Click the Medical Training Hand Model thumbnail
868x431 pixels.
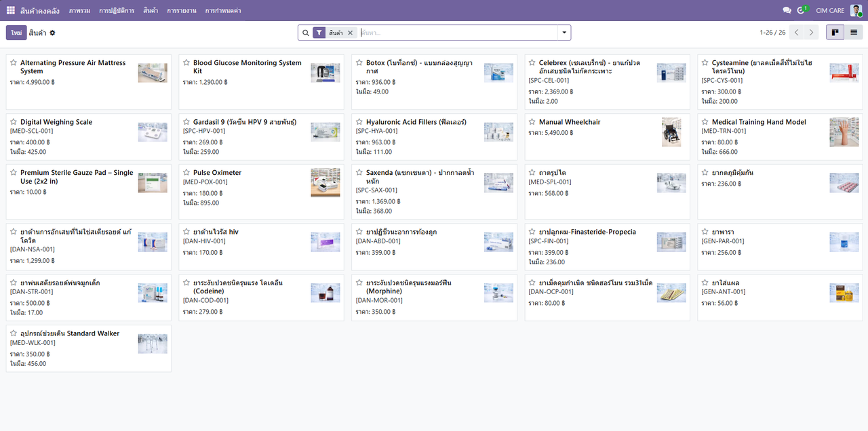tap(844, 132)
